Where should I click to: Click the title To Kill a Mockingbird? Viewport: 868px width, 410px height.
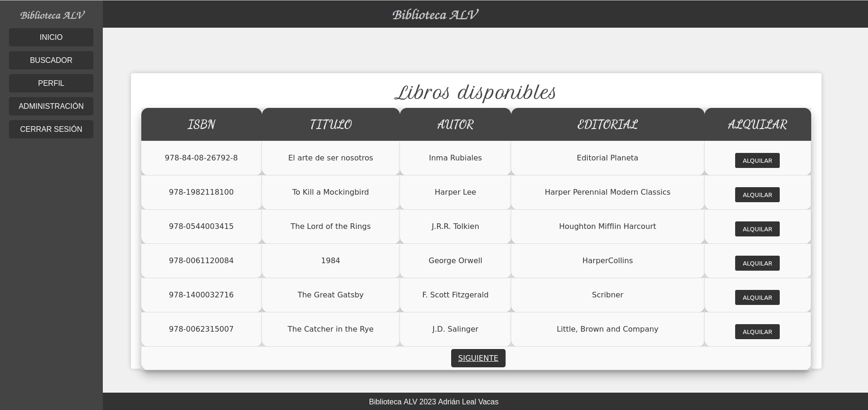330,192
